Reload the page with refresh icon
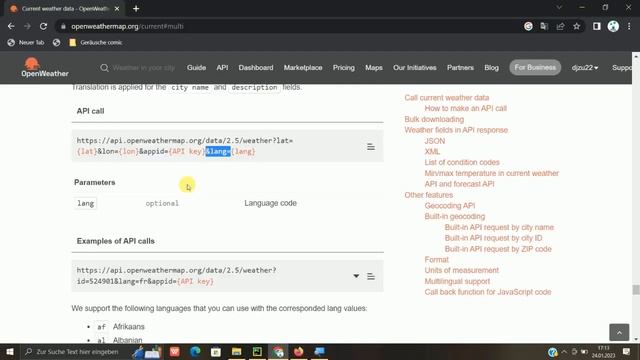640x360 pixels. (43, 26)
